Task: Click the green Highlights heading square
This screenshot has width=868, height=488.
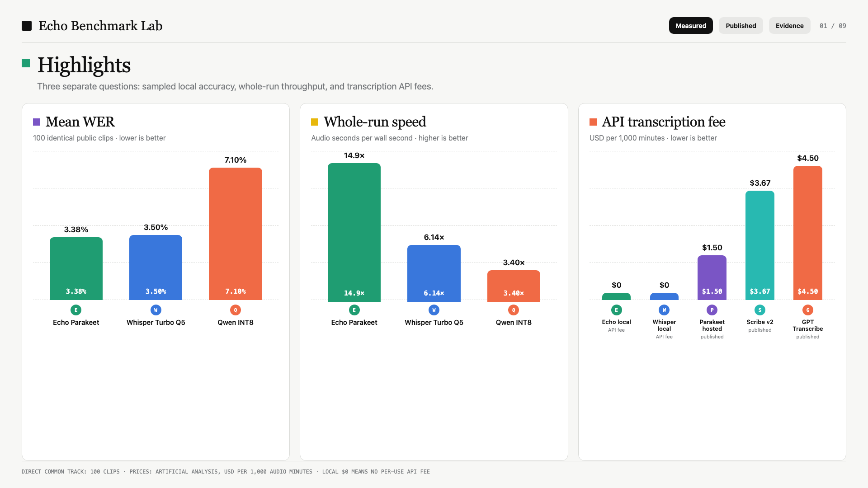Action: (x=26, y=63)
